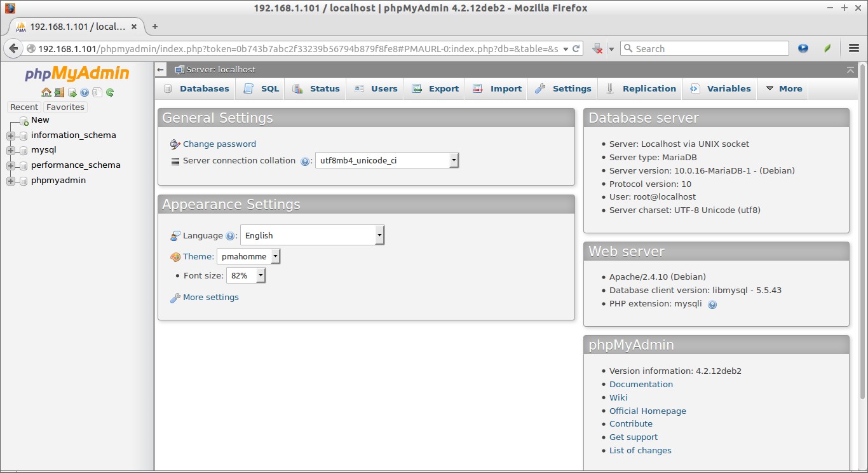Open the Documentation link

(641, 385)
